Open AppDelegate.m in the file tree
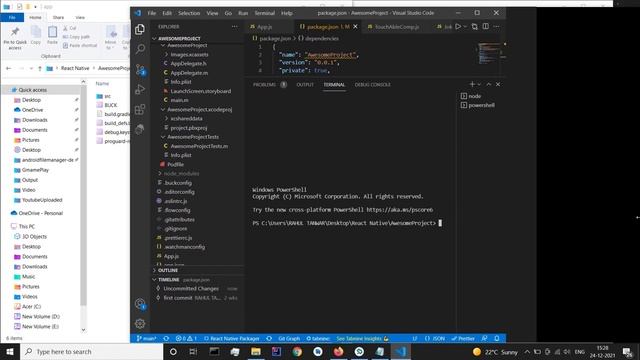Screen dimensions: 640x360 [189, 73]
